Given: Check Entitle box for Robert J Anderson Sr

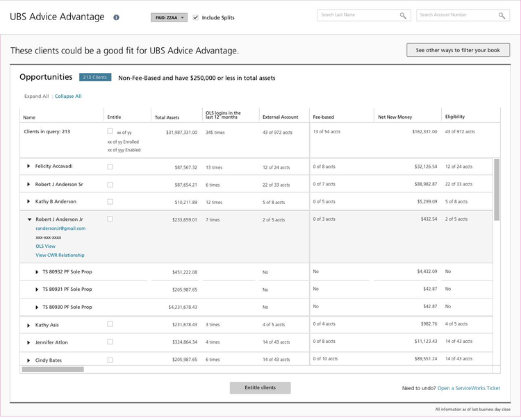Looking at the screenshot, I should pyautogui.click(x=110, y=185).
